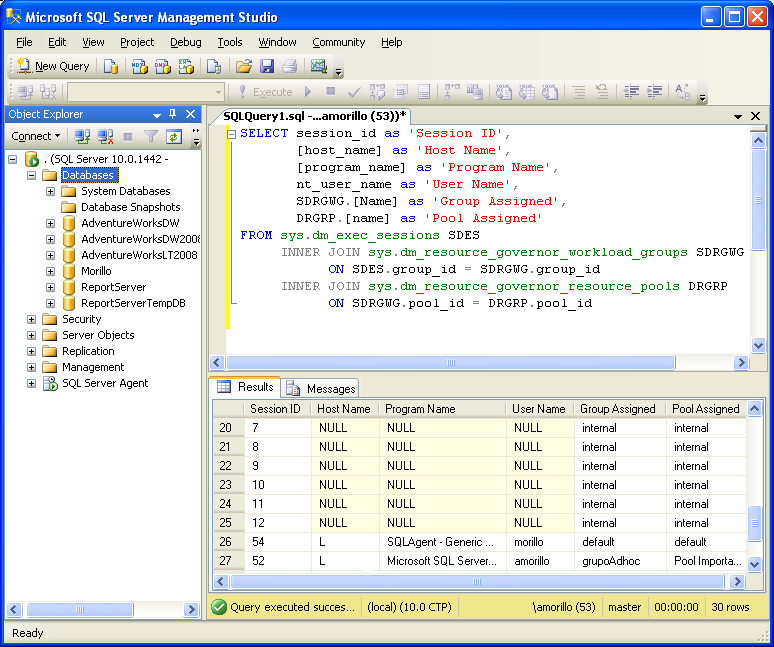The height and width of the screenshot is (647, 774).
Task: Click the Analysis Services DMX Query icon
Action: [163, 66]
